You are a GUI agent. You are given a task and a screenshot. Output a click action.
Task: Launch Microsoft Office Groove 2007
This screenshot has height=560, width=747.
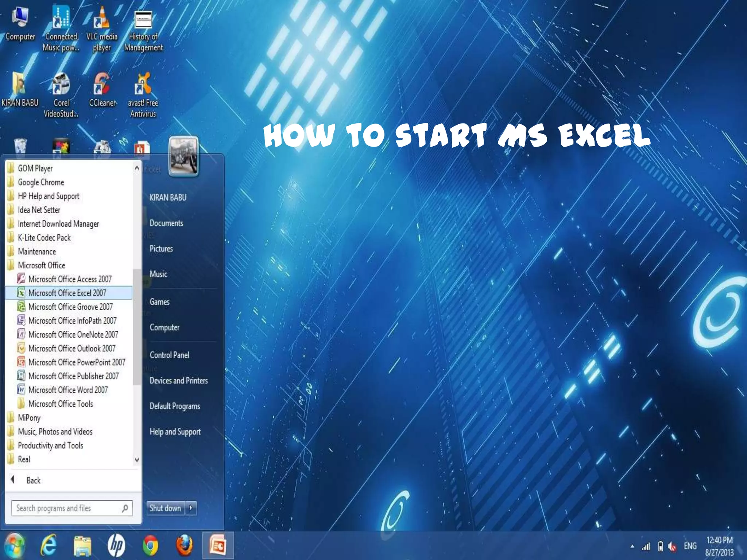click(69, 307)
